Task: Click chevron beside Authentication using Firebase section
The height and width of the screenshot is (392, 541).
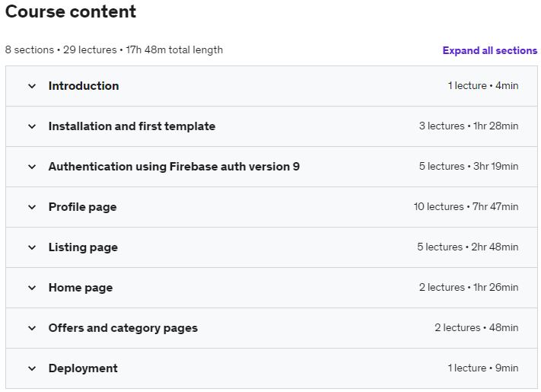Action: point(32,167)
